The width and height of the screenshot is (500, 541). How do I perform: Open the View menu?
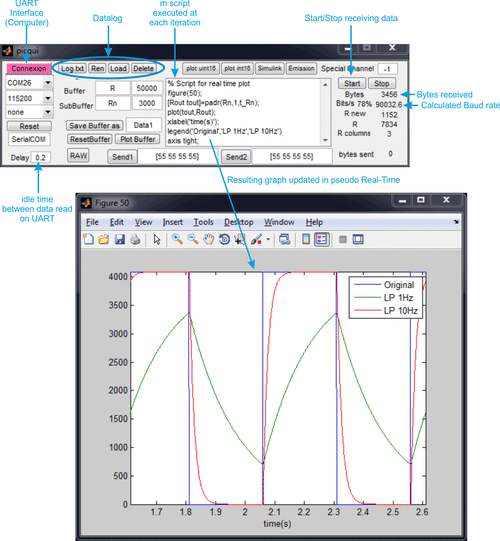(143, 222)
